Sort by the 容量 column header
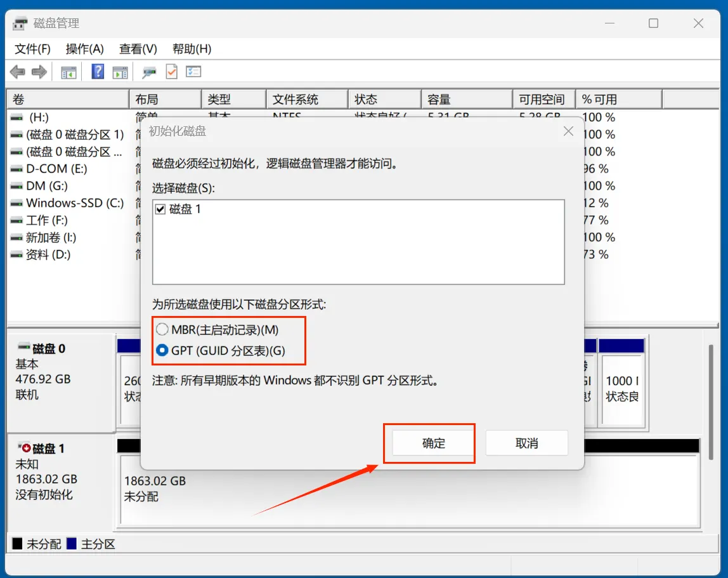 click(x=467, y=100)
